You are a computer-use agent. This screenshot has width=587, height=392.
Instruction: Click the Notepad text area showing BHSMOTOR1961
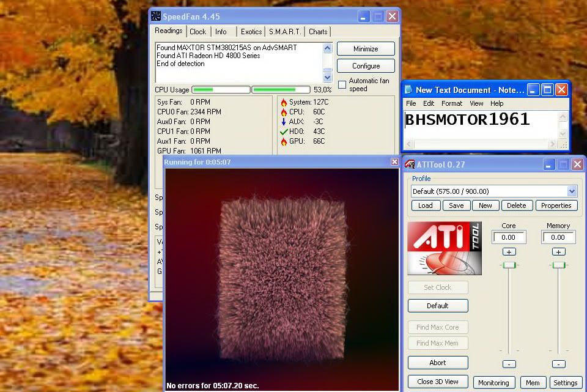point(481,125)
